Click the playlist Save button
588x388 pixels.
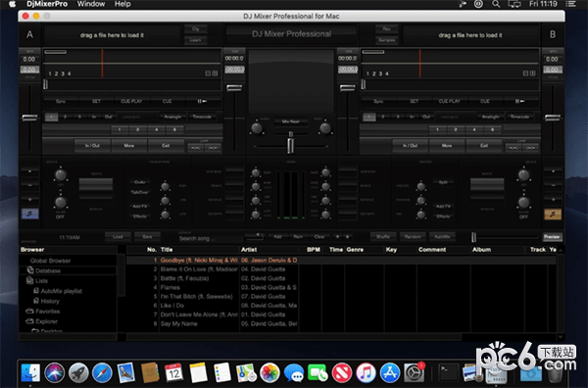pyautogui.click(x=147, y=236)
